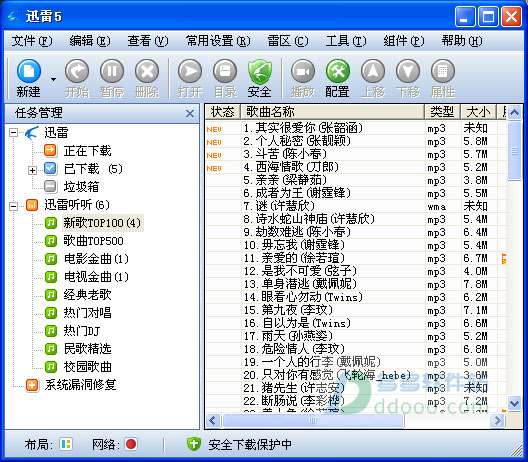The height and width of the screenshot is (462, 528).
Task: Click the 目录 (Directory) toolbar icon
Action: pos(225,71)
